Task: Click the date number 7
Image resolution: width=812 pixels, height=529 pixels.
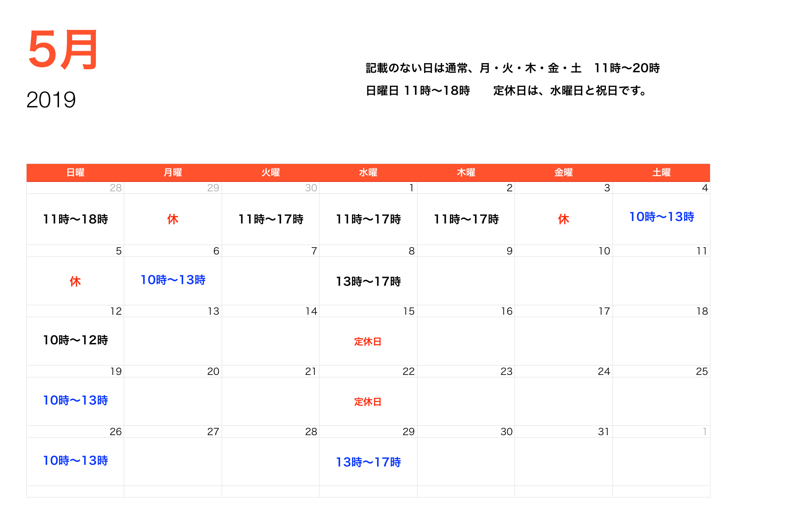Action: [x=314, y=251]
